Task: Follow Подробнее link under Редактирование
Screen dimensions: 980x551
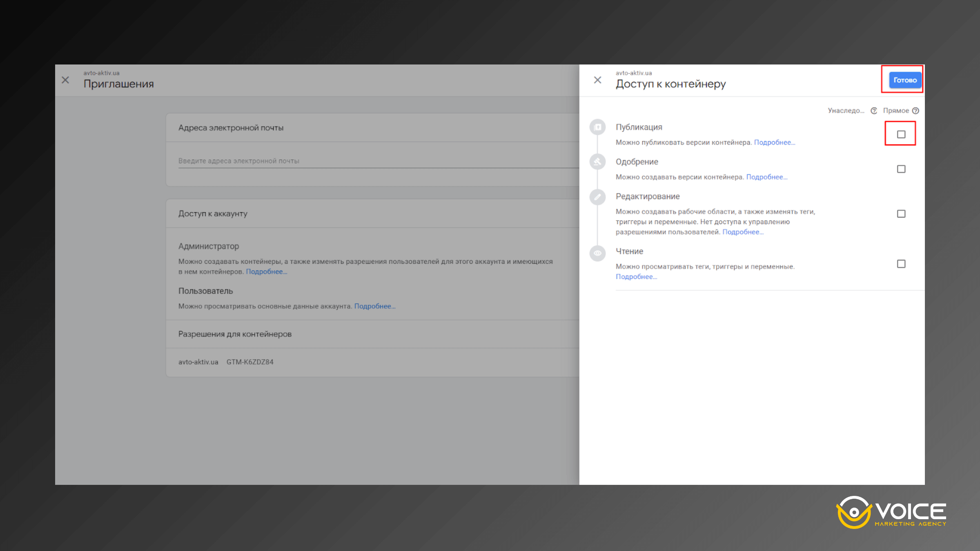Action: pyautogui.click(x=743, y=232)
